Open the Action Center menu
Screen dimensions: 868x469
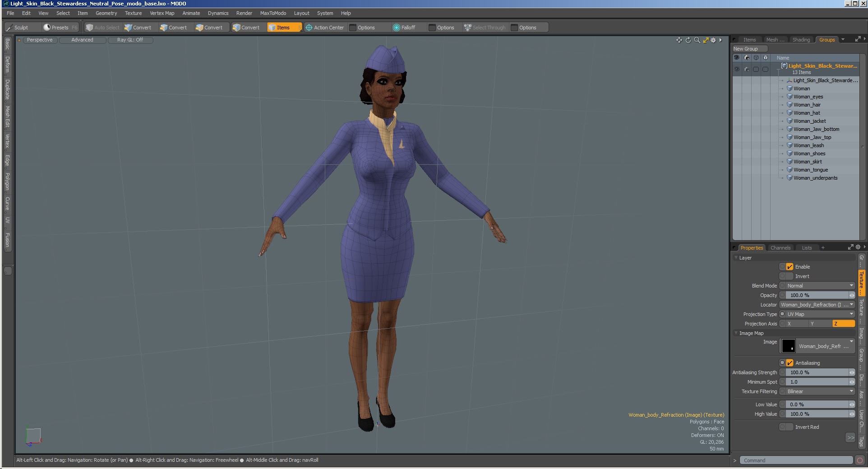click(x=325, y=28)
